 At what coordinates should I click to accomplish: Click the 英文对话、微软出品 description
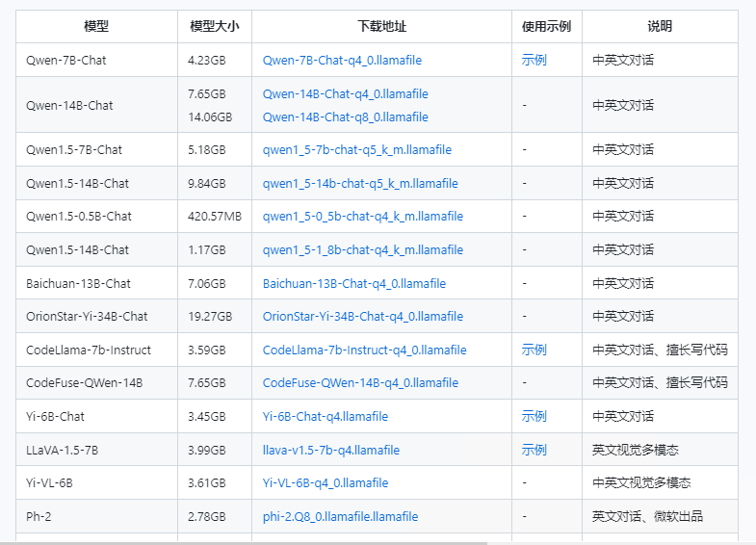pyautogui.click(x=647, y=517)
